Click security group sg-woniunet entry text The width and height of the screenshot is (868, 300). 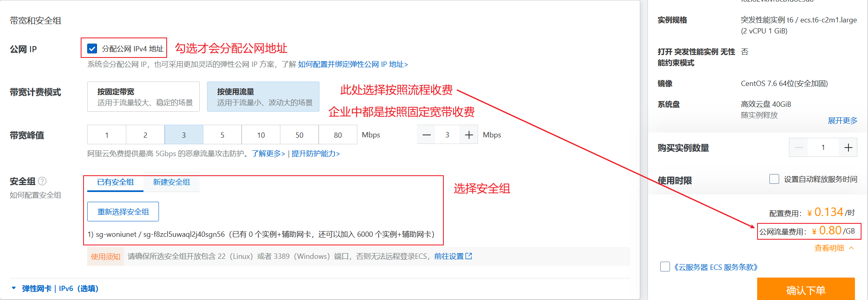(x=261, y=234)
